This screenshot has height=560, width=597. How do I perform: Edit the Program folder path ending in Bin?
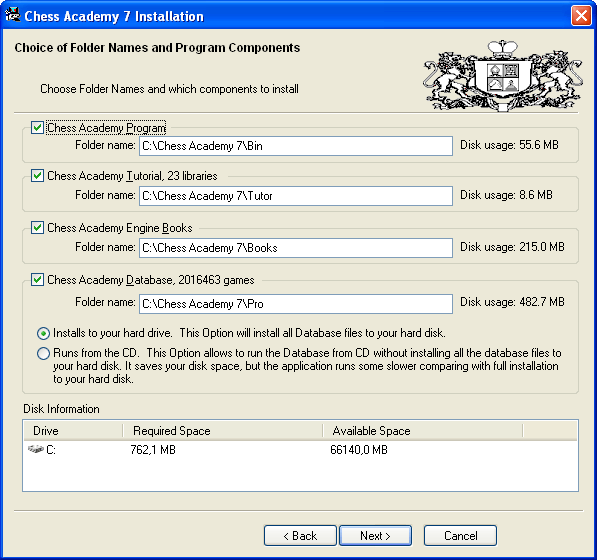[296, 146]
